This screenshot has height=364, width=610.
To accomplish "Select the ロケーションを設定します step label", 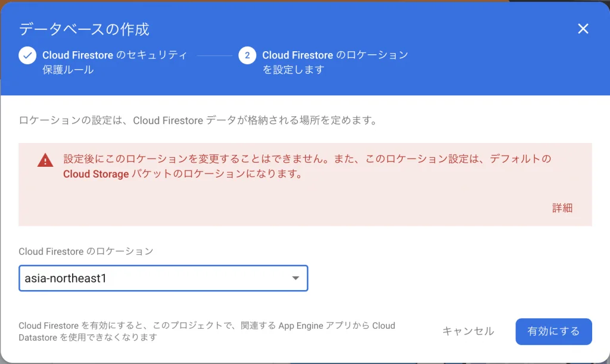I will [335, 62].
